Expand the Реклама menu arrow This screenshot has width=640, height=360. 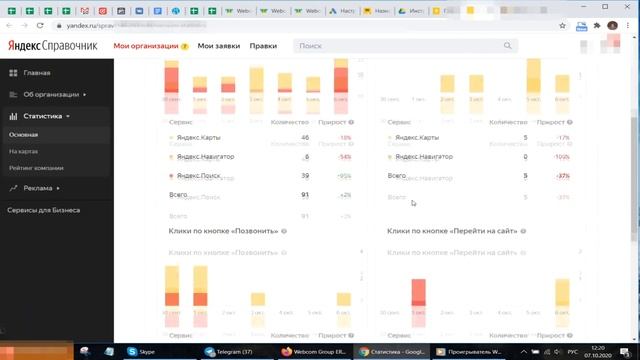[58, 188]
